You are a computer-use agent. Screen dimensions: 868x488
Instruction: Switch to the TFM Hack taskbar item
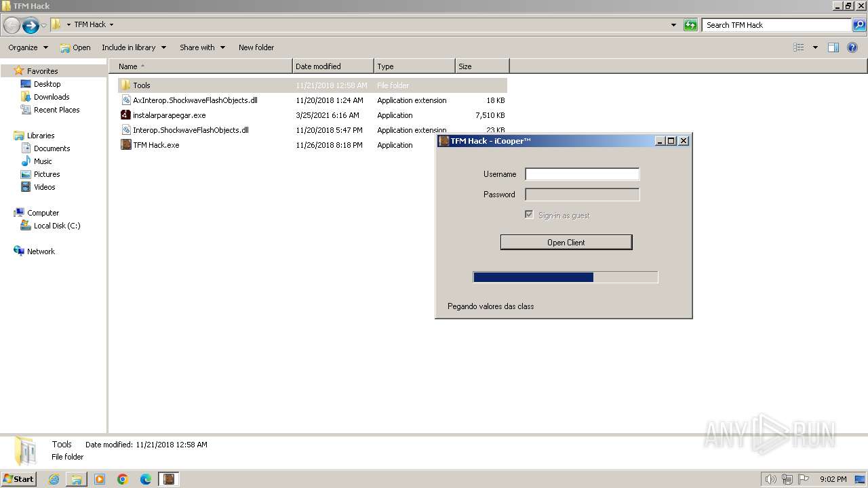pyautogui.click(x=169, y=479)
